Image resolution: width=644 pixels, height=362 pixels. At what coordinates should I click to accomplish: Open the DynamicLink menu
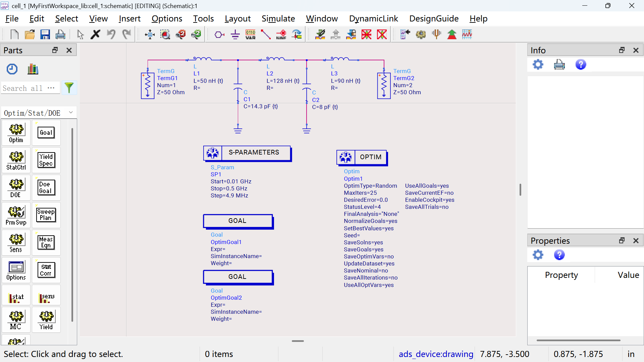pos(373,18)
